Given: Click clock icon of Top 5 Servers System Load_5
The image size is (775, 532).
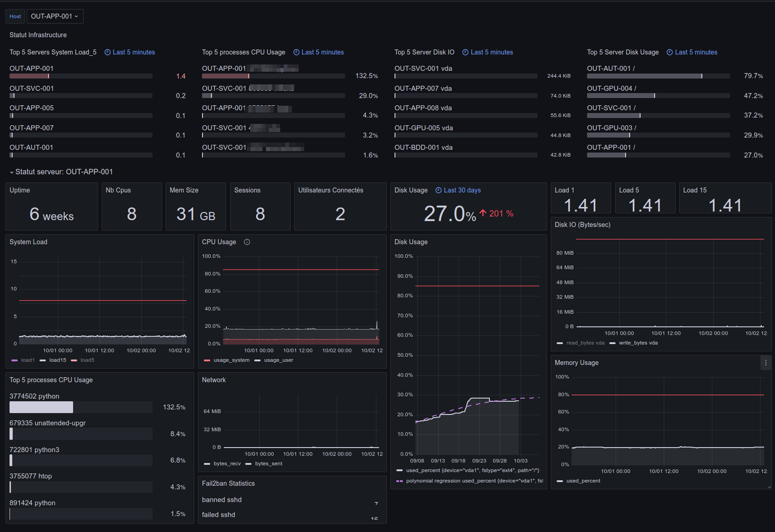Looking at the screenshot, I should click(x=108, y=52).
